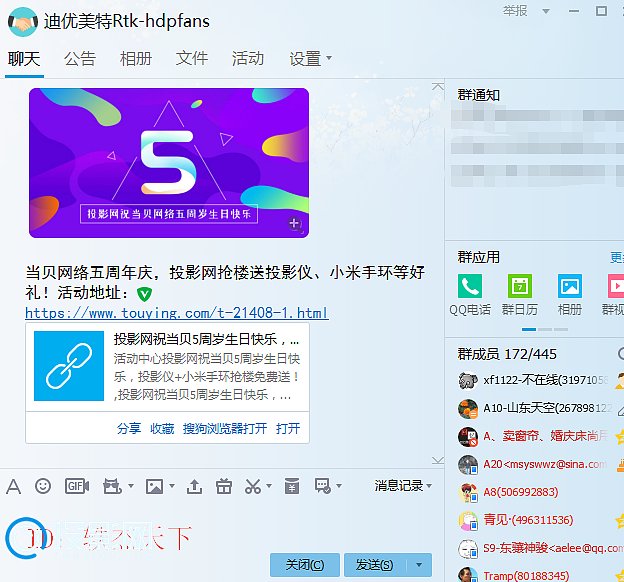Select the first page indicator under 群应用

529,329
